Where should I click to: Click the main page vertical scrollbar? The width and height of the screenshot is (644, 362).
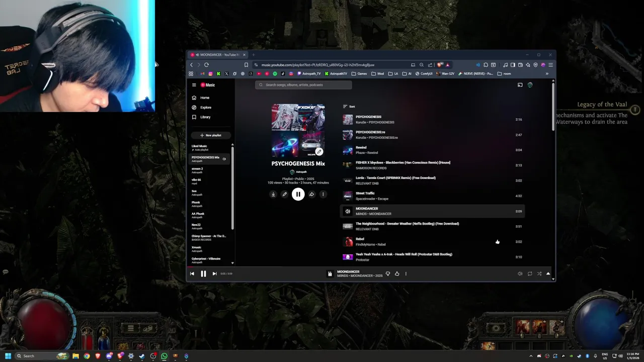coord(553,107)
